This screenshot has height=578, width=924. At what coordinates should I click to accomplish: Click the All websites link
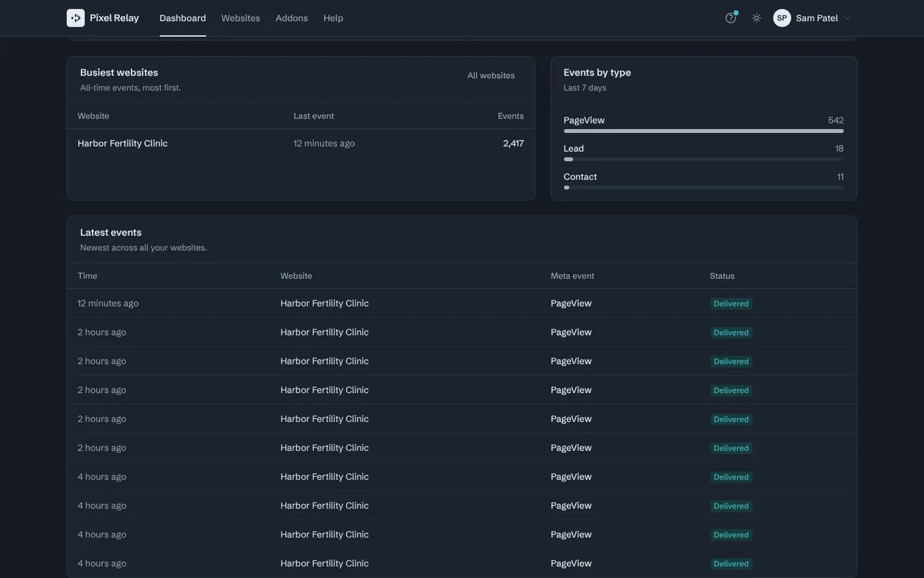[x=491, y=76]
